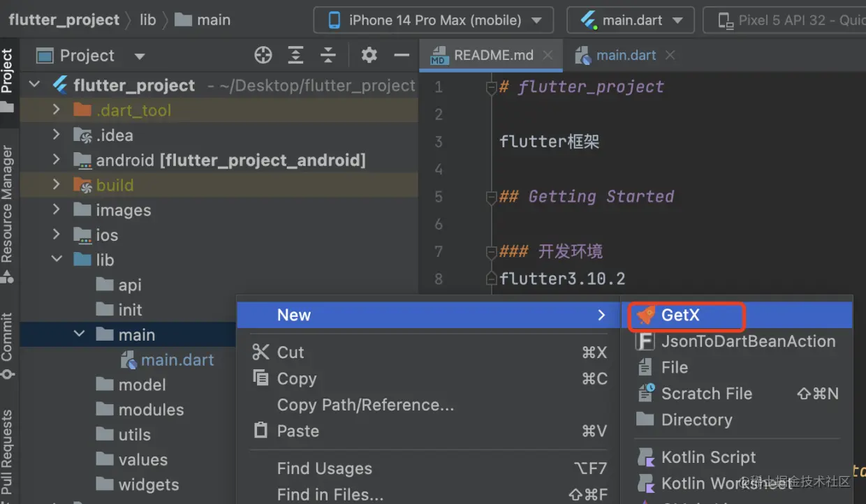Close the README.md tab
866x504 pixels.
click(548, 56)
